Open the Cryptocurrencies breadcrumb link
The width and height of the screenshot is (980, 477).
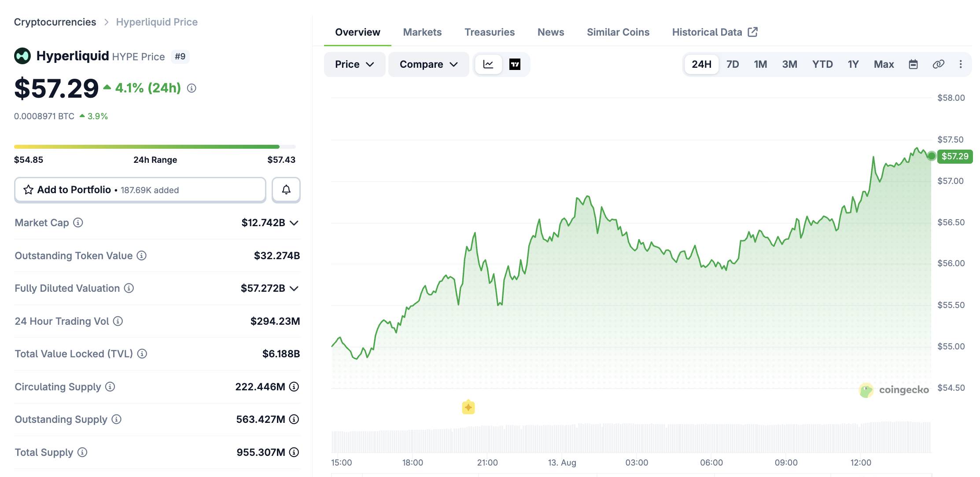click(55, 22)
